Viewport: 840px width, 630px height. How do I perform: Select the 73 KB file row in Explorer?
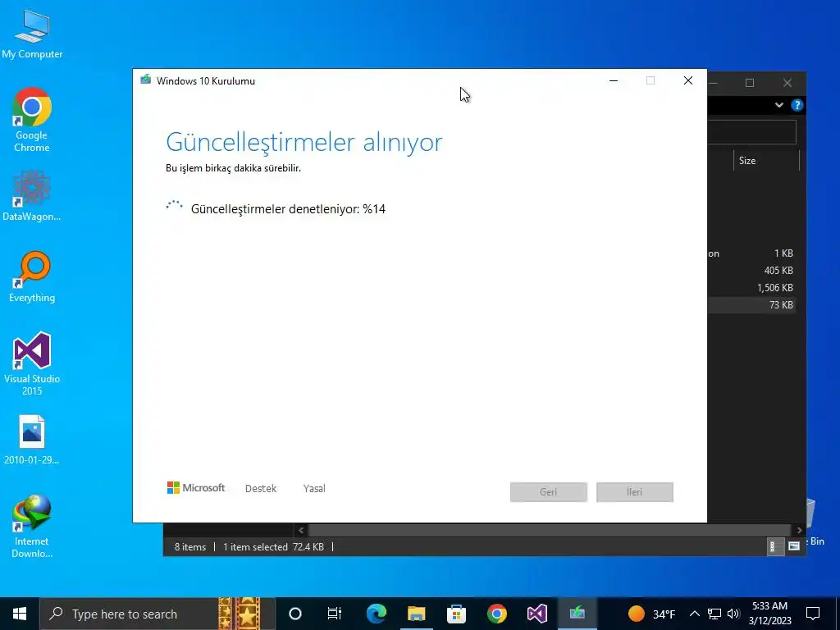tap(751, 305)
